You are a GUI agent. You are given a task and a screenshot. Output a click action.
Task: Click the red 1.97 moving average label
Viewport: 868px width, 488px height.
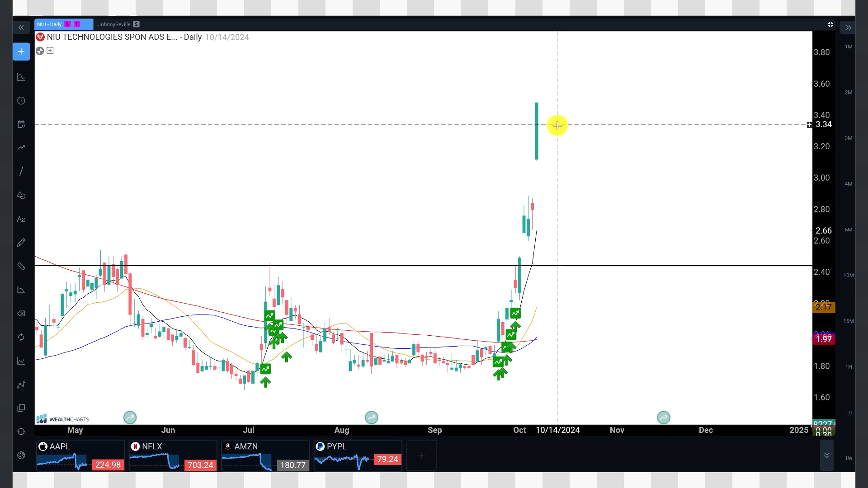tap(824, 339)
